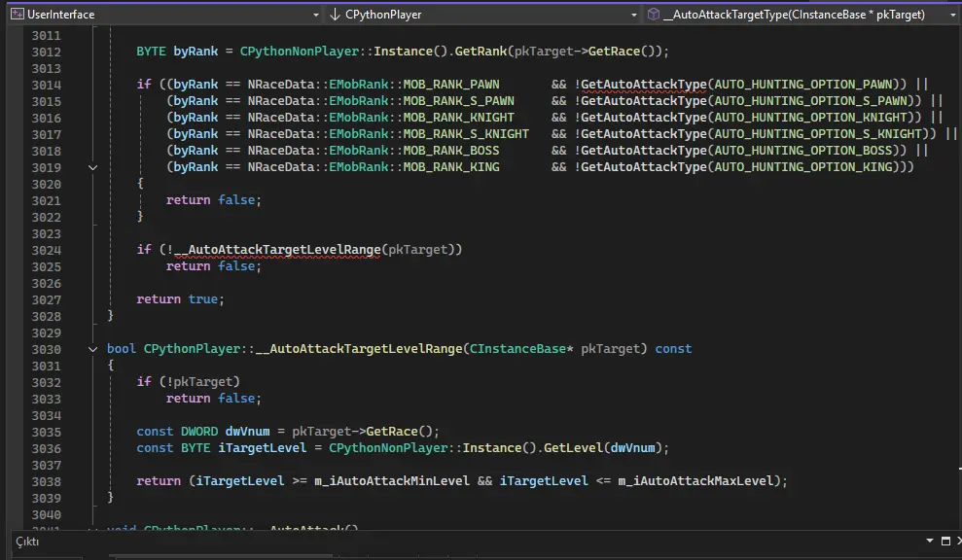Click the Çıktı panel title
This screenshot has width=962, height=560.
(x=27, y=541)
